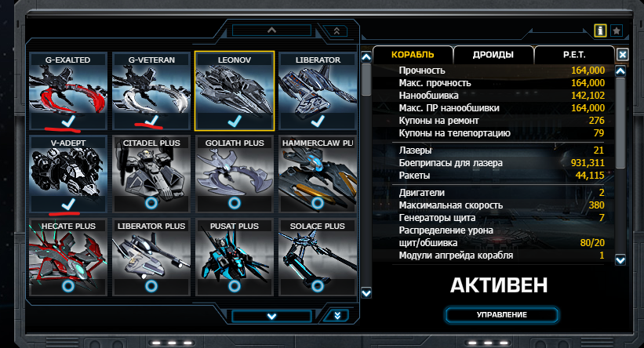Choose the PUSAT PLUS ship
The image size is (644, 348).
[x=234, y=257]
